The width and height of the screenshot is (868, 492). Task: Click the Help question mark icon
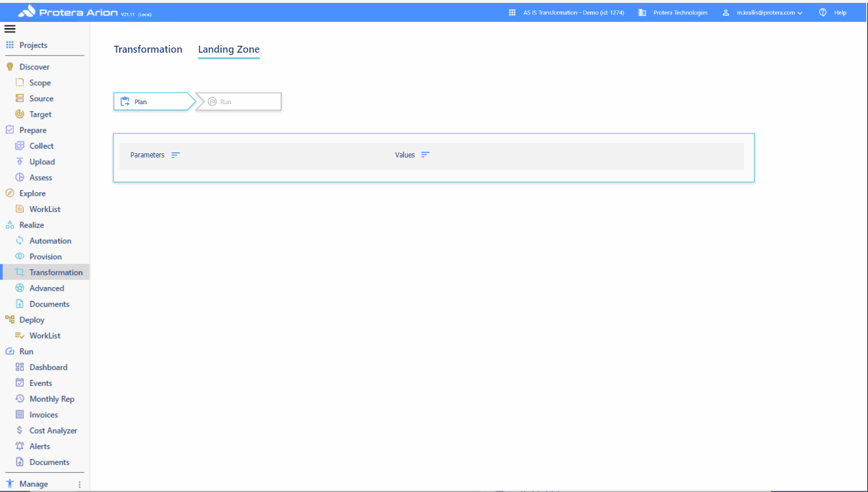tap(822, 13)
